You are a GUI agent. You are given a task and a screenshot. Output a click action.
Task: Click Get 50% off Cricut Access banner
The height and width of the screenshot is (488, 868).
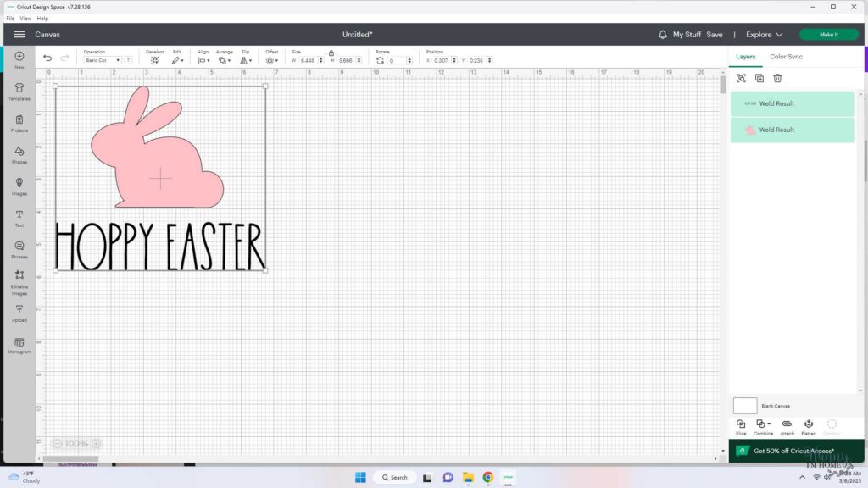tap(796, 451)
